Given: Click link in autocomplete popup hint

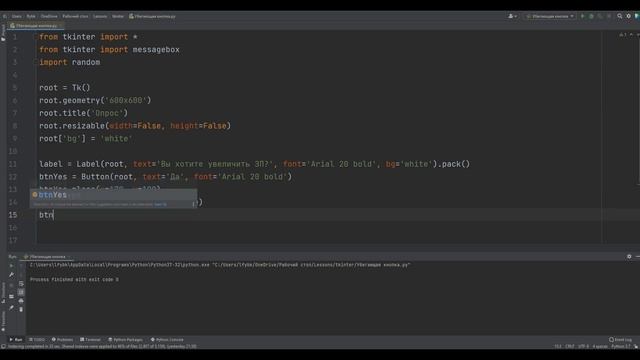Looking at the screenshot, I should (x=160, y=204).
